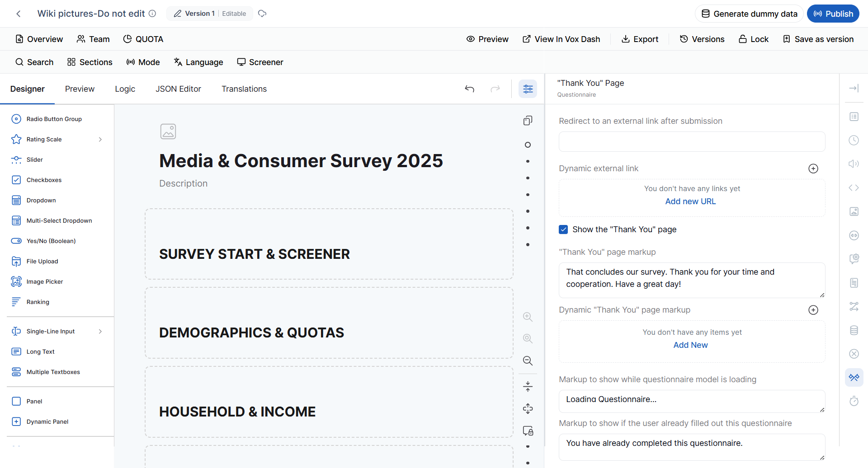Add a dynamic external link with plus
Viewport: 868px width, 468px height.
click(x=813, y=168)
